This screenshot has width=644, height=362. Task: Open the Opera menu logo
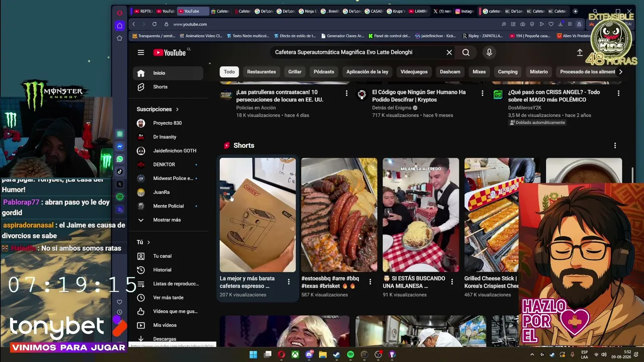click(x=119, y=13)
